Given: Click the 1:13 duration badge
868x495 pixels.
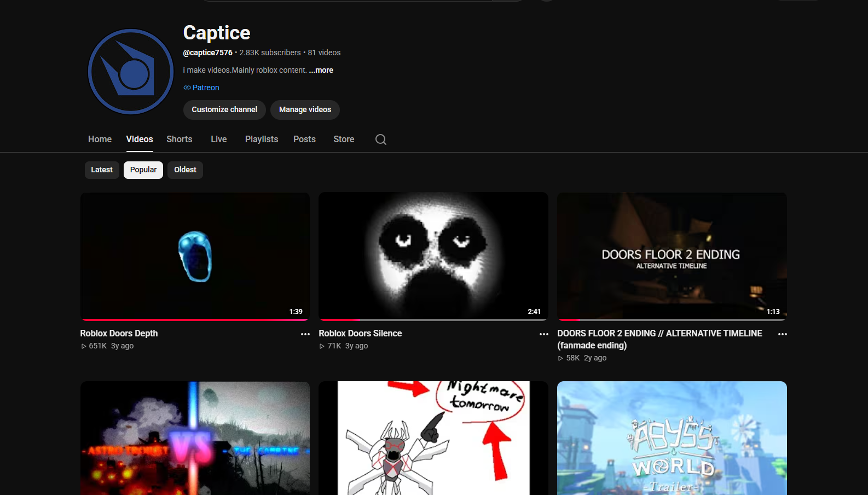Looking at the screenshot, I should pyautogui.click(x=773, y=311).
